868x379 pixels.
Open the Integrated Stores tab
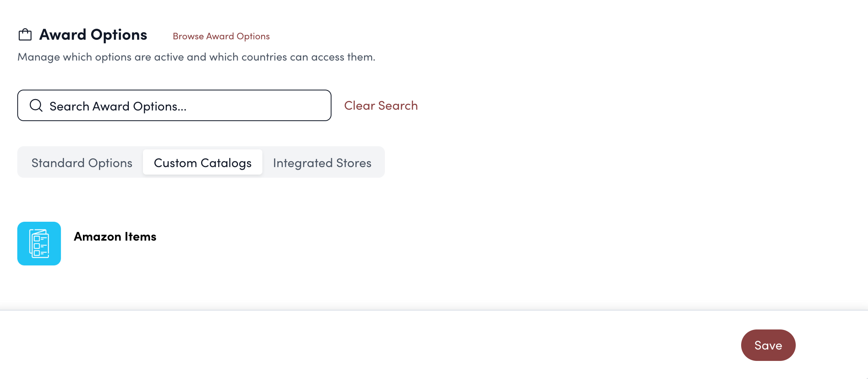pos(322,163)
